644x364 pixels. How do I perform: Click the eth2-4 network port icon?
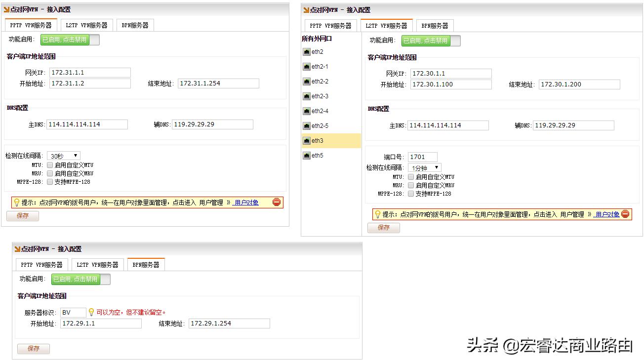(x=307, y=111)
